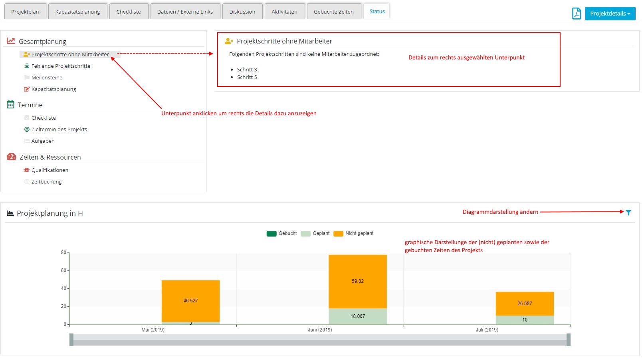Click the Zieltermin target icon

point(27,129)
